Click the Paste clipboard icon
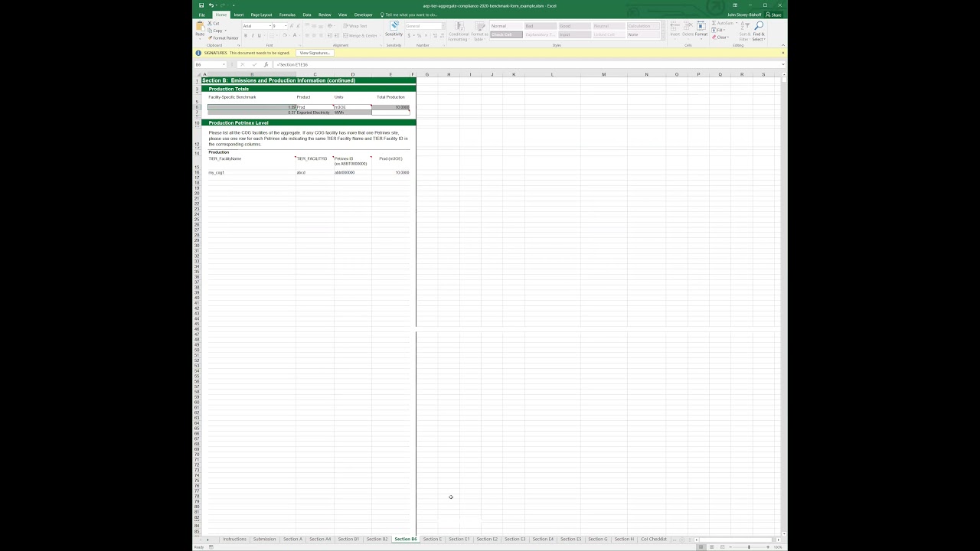 pyautogui.click(x=200, y=28)
